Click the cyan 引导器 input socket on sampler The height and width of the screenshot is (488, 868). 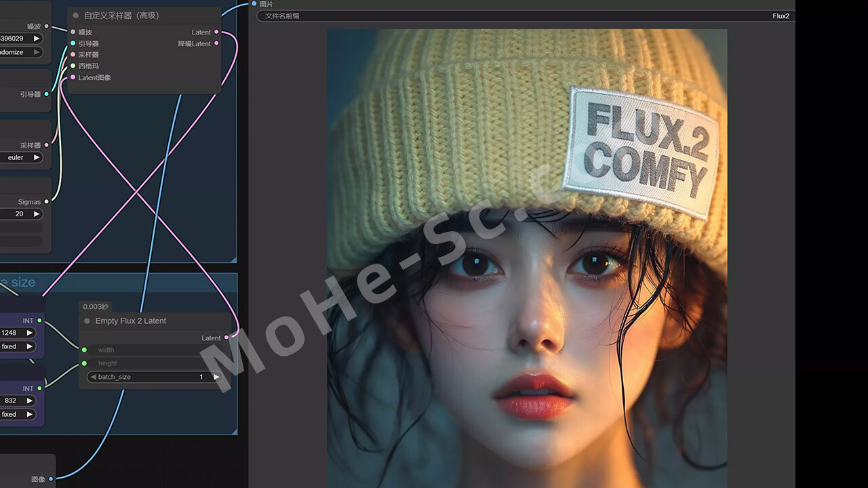tap(73, 43)
